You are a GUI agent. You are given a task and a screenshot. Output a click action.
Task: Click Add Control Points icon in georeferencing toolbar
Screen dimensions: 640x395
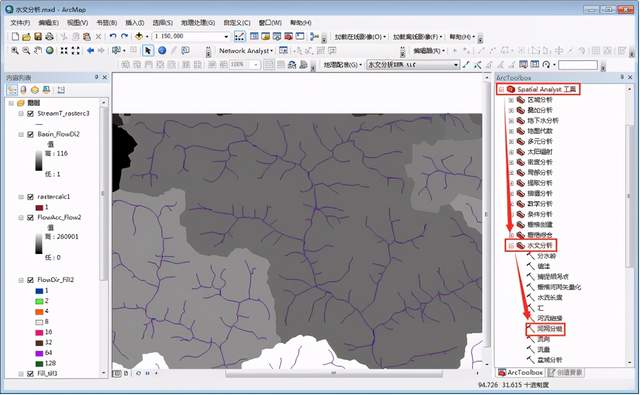coord(466,64)
